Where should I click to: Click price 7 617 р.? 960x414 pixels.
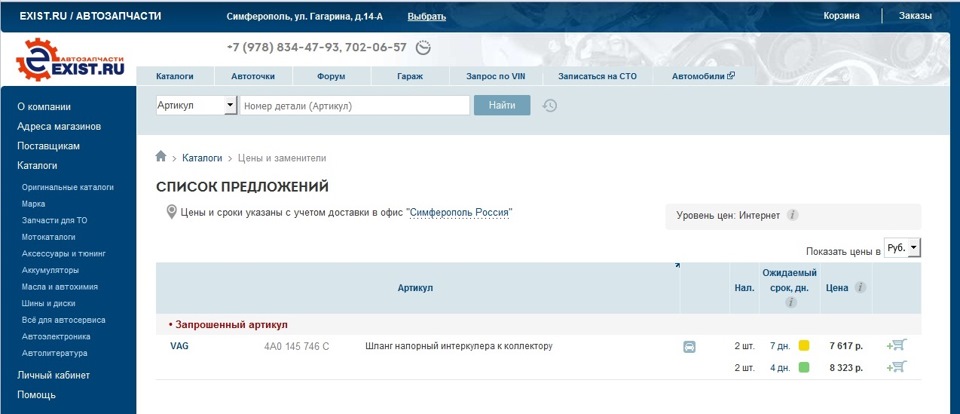846,346
